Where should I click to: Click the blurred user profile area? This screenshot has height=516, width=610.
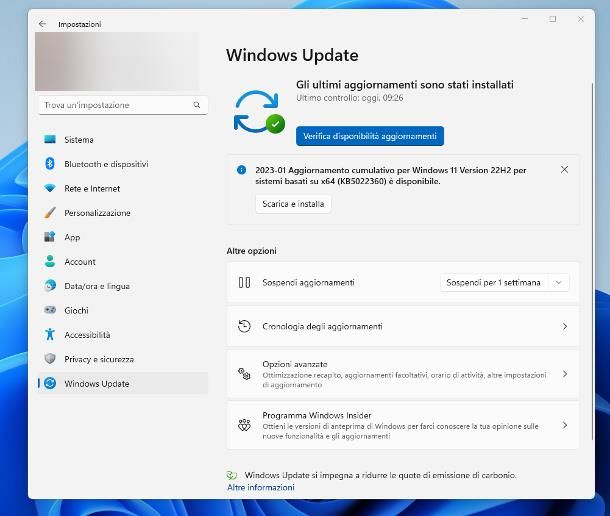coord(117,61)
